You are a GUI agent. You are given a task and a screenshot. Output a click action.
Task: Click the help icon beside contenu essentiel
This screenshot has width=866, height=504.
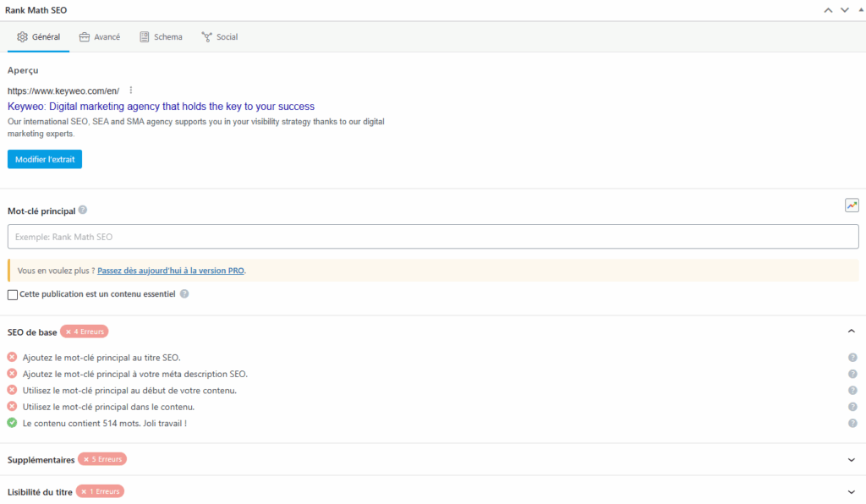(183, 293)
